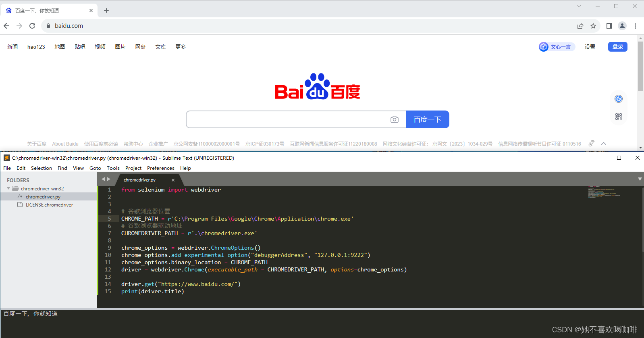Open Sublime Text Help menu
The width and height of the screenshot is (644, 338).
tap(185, 168)
